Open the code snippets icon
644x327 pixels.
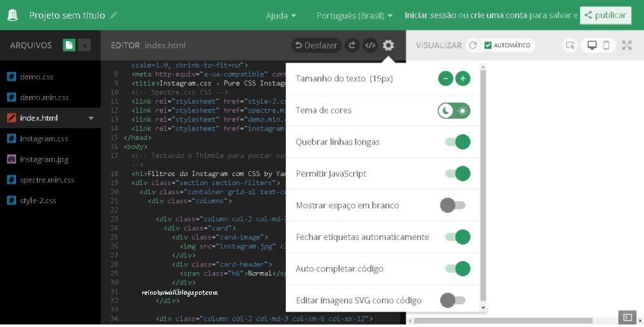pyautogui.click(x=370, y=45)
